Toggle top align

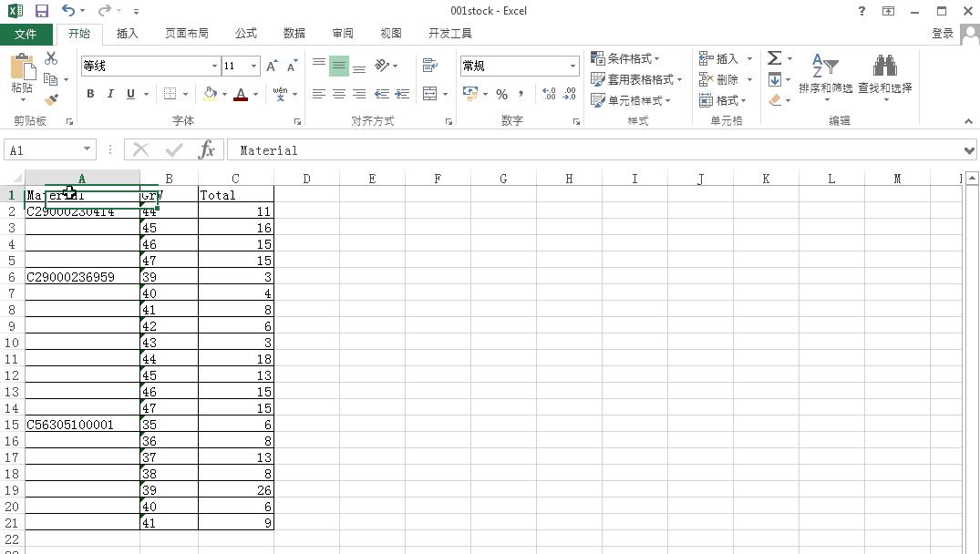click(319, 65)
